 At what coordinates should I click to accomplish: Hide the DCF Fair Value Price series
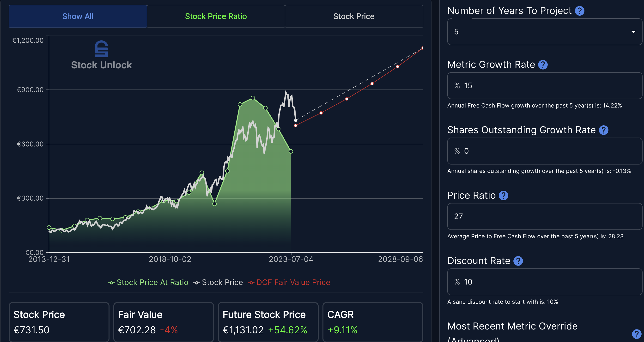pyautogui.click(x=289, y=282)
